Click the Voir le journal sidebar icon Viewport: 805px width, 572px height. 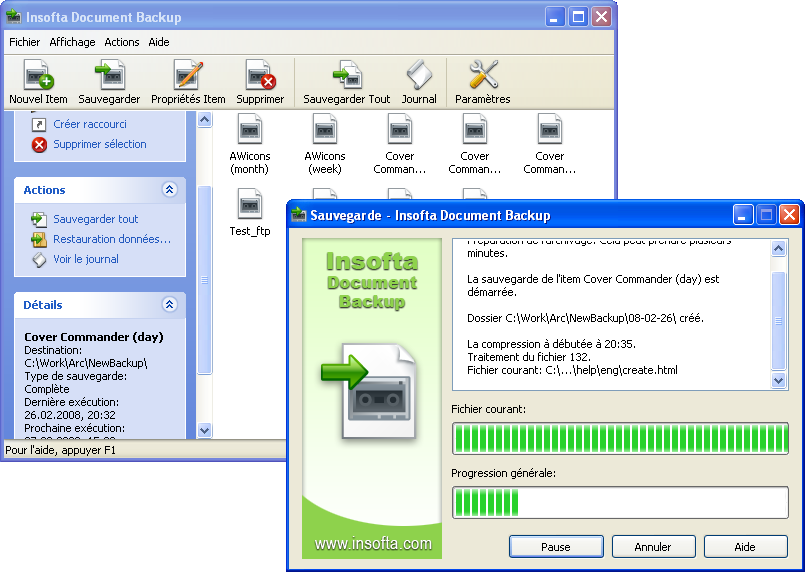pyautogui.click(x=39, y=259)
